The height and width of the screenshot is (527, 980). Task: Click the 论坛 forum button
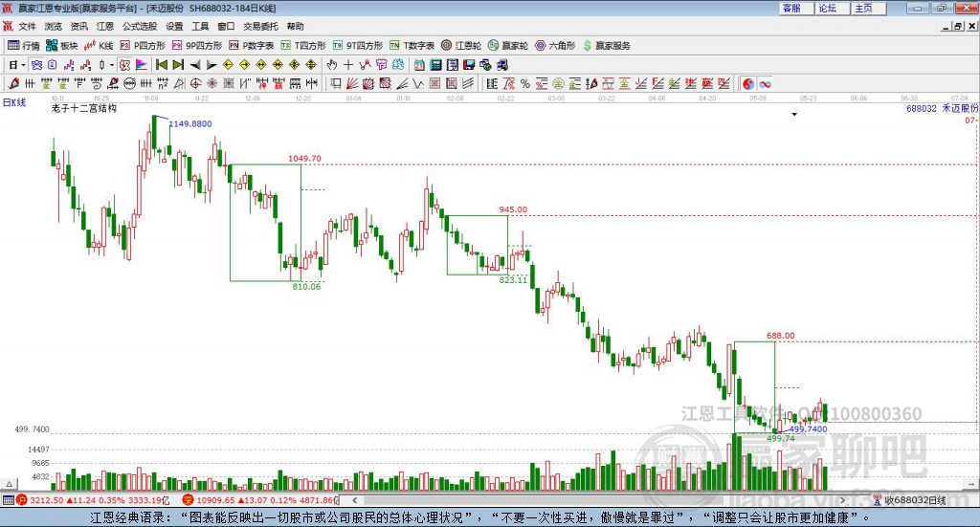click(832, 8)
